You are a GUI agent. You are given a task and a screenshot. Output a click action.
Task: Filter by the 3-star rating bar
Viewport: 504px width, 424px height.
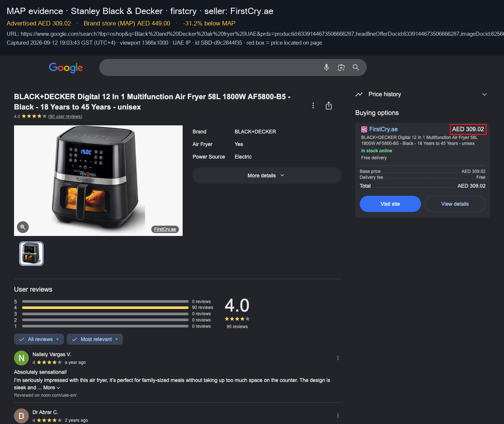click(x=105, y=314)
